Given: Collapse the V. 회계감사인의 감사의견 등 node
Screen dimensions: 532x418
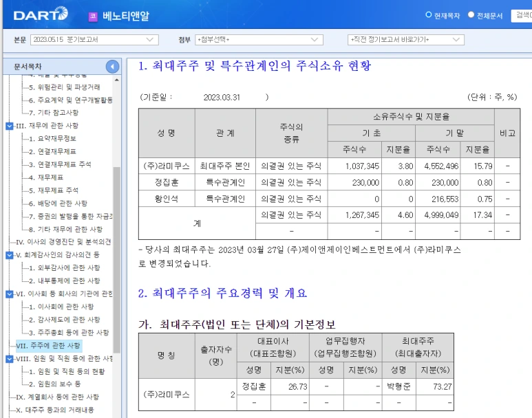Looking at the screenshot, I should [x=10, y=255].
